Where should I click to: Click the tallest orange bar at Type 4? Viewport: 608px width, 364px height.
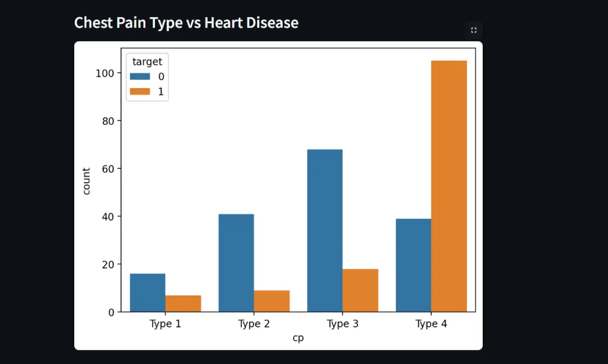coord(449,186)
